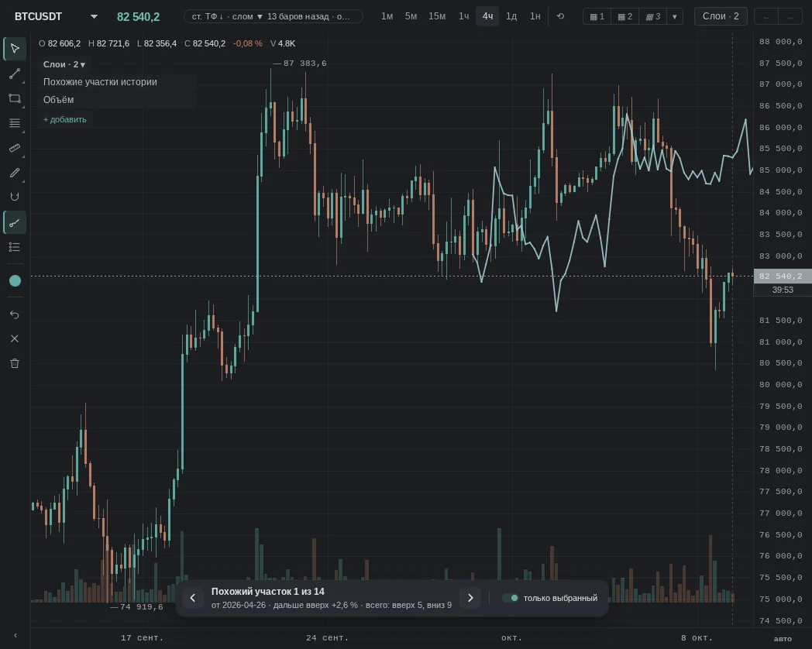Image resolution: width=812 pixels, height=649 pixels.
Task: Pick the teal drawing color swatch
Action: [15, 280]
